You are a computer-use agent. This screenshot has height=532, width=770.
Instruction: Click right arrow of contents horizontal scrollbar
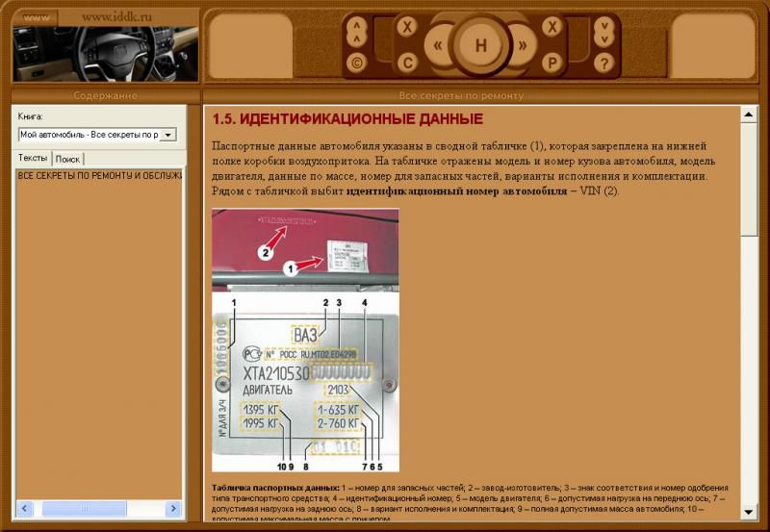(173, 508)
